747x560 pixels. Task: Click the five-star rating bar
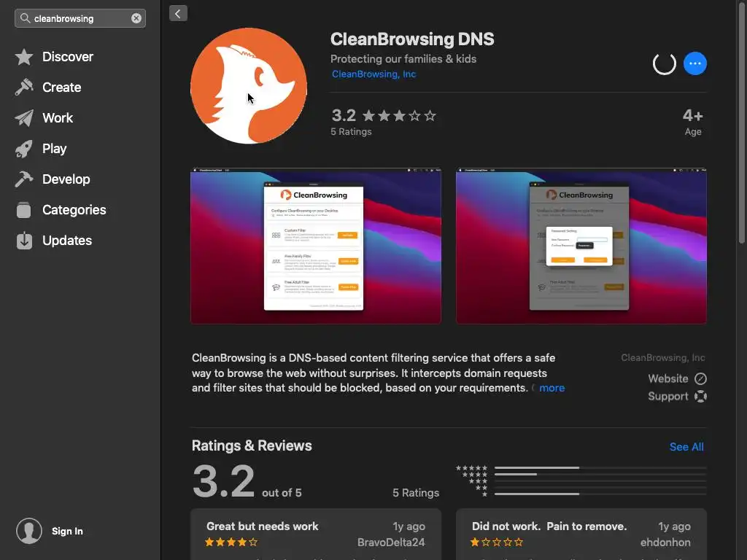pos(600,467)
